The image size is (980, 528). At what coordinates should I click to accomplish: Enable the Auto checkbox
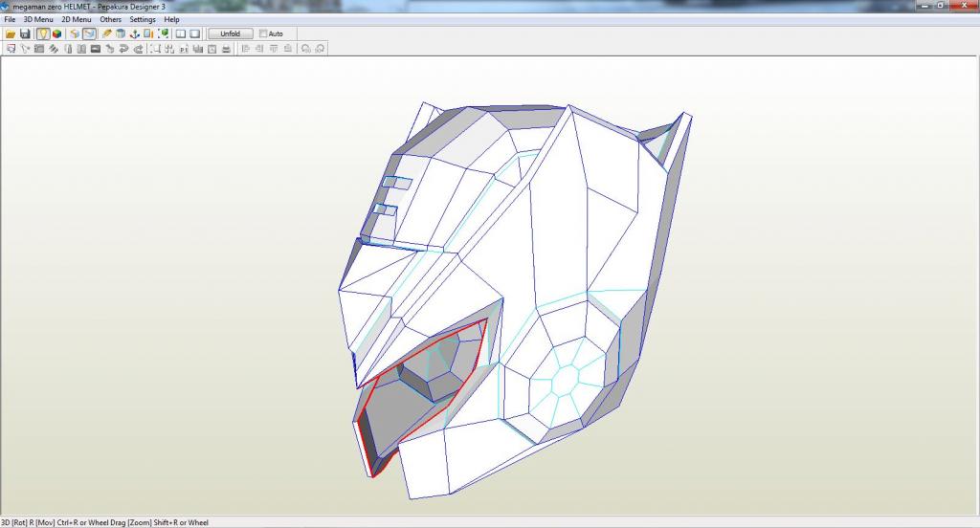point(263,33)
